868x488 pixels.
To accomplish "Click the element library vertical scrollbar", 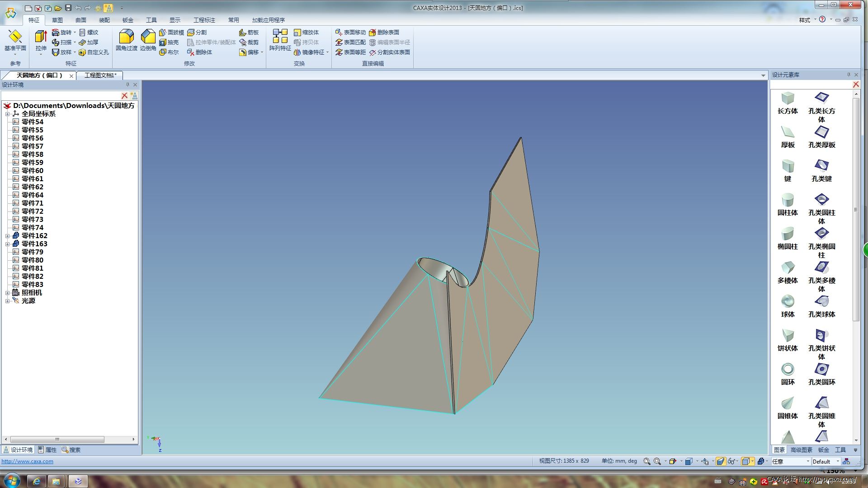I will 856,209.
